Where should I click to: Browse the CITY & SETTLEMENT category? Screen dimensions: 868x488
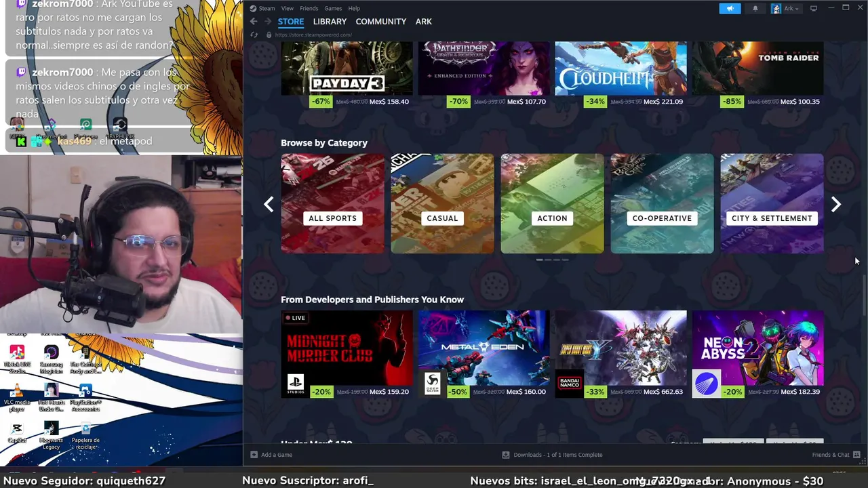coord(772,203)
